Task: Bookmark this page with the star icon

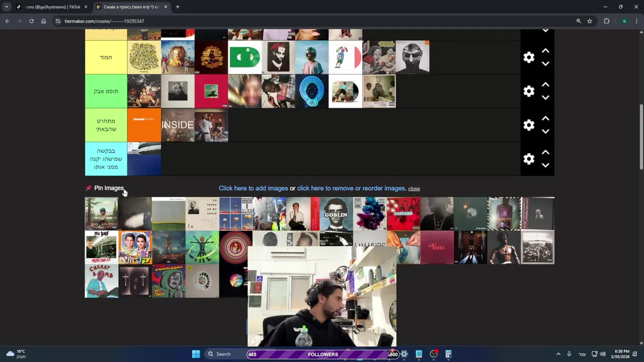Action: coord(590,21)
